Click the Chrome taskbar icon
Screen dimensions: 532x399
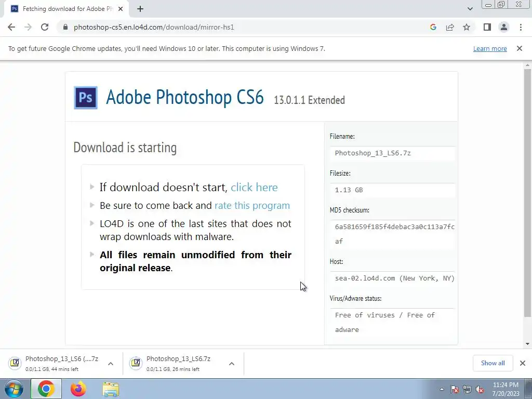46,389
